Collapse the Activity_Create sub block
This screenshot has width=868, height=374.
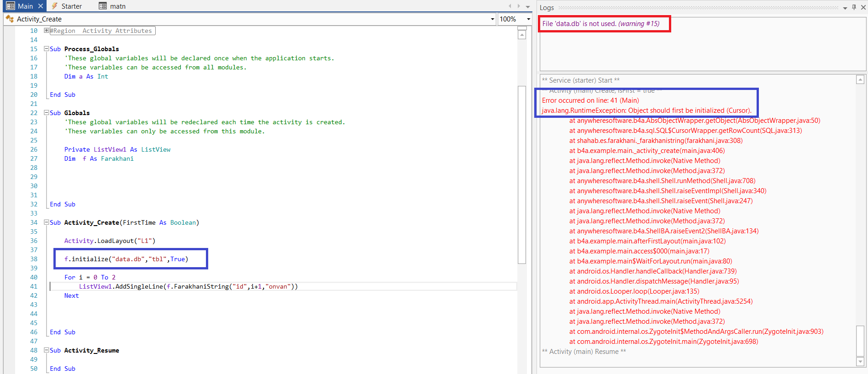(x=46, y=222)
